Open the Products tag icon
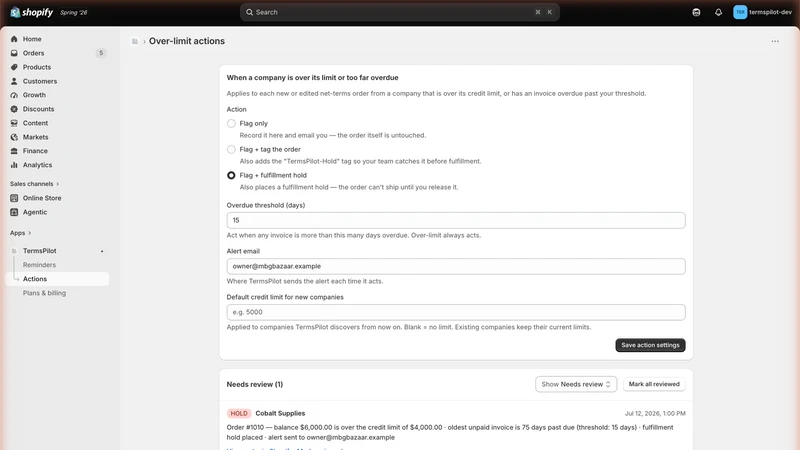Viewport: 800px width, 450px height. pos(14,67)
